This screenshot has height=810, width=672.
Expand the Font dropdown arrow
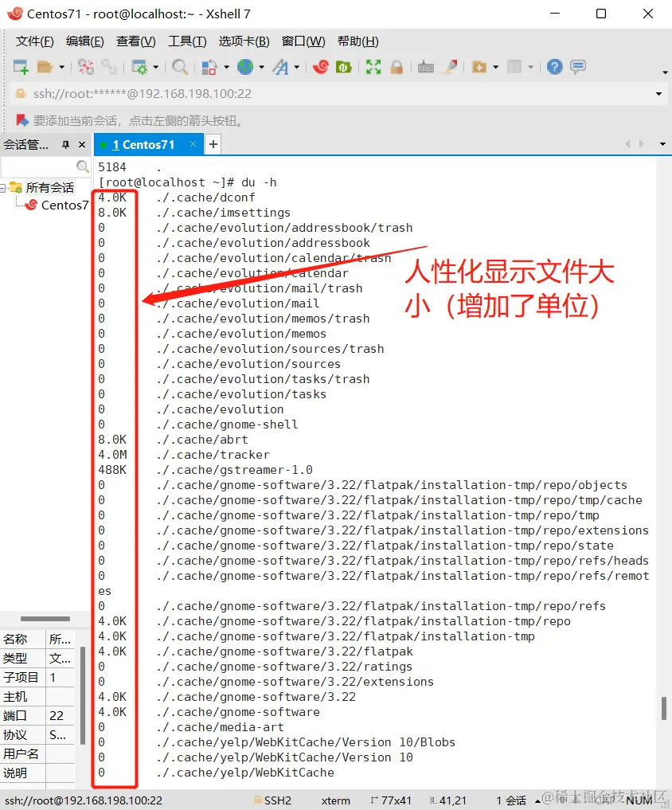296,67
